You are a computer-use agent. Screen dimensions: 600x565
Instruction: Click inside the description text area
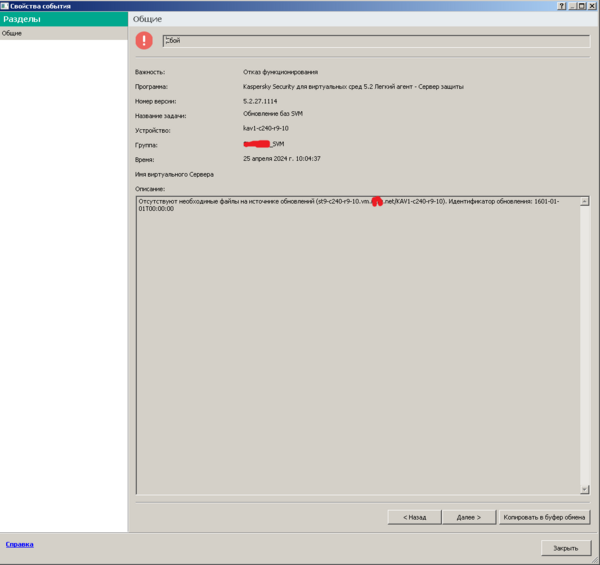[358, 345]
